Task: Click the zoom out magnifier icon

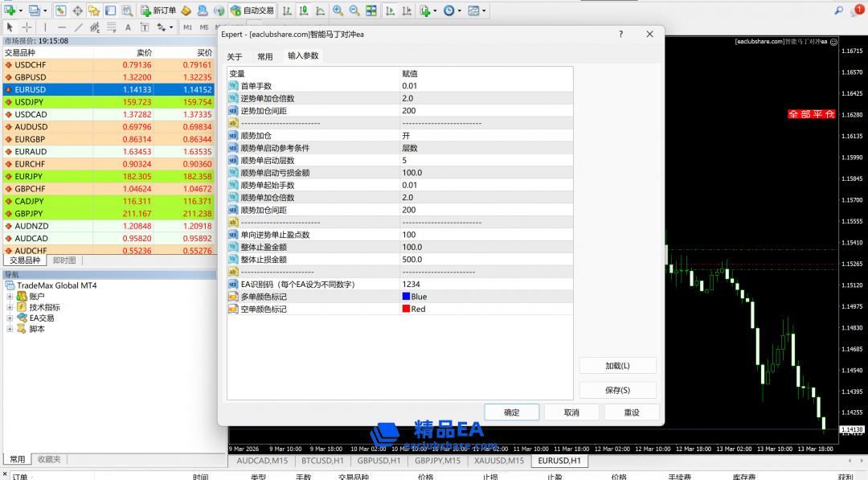Action: (x=354, y=10)
